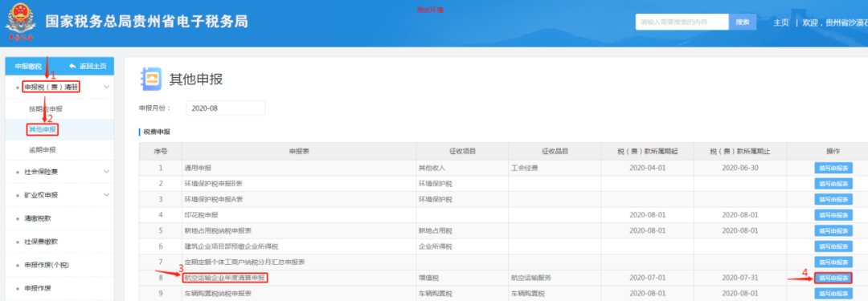This screenshot has height=301, width=868.
Task: Open the 社会保险费 menu item
Action: pyautogui.click(x=41, y=172)
